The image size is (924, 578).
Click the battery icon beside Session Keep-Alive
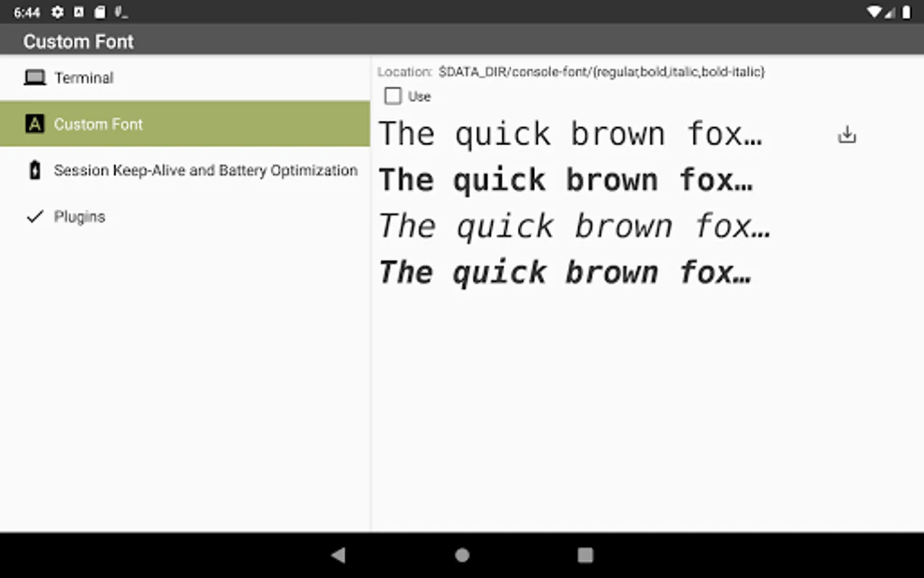pyautogui.click(x=35, y=170)
